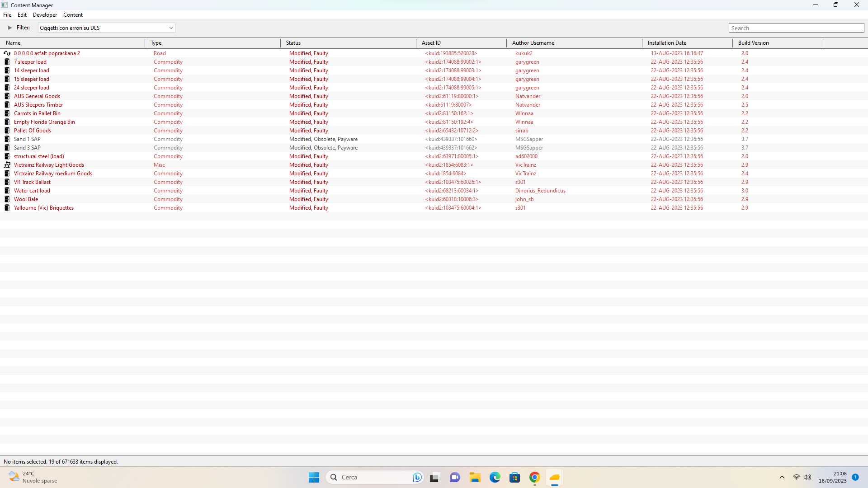Select the misc icon beside Victrainz Railway Light Goods
Viewport: 868px width, 488px height.
pyautogui.click(x=7, y=165)
